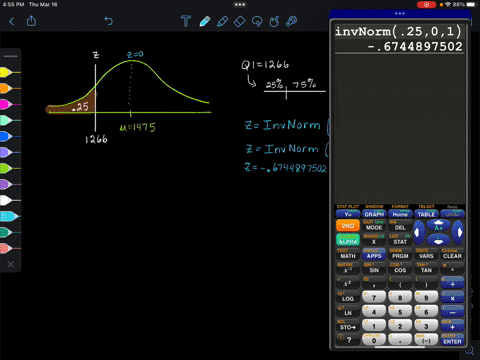Open the share/export icon
This screenshot has width=480, height=360.
click(x=31, y=21)
